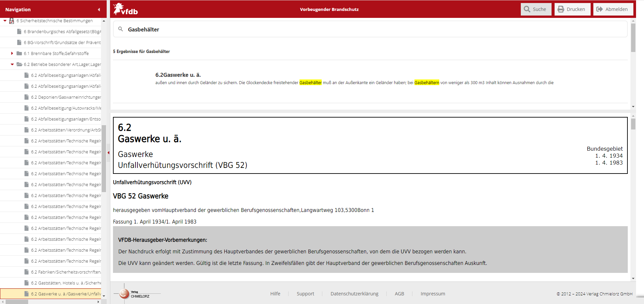Click the magnifier icon inside the search field
The height and width of the screenshot is (304, 644).
pyautogui.click(x=121, y=29)
